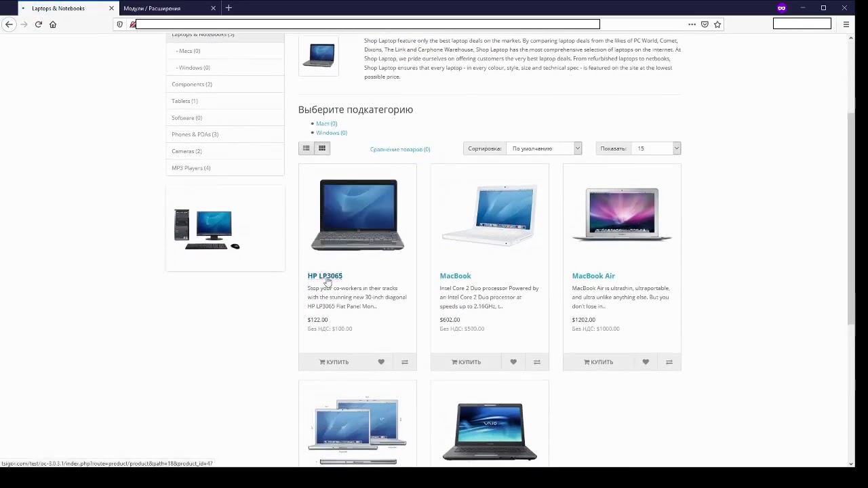868x488 pixels.
Task: Buy the MacBook Air product
Action: point(599,362)
